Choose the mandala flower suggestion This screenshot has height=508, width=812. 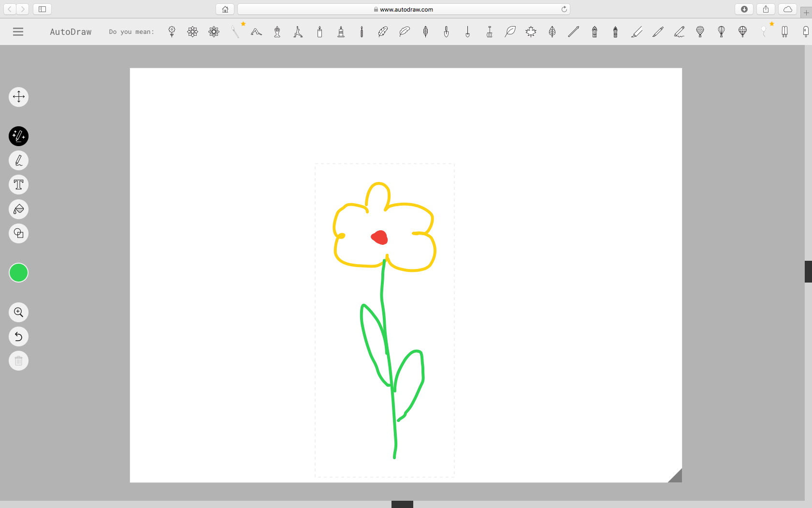(192, 31)
